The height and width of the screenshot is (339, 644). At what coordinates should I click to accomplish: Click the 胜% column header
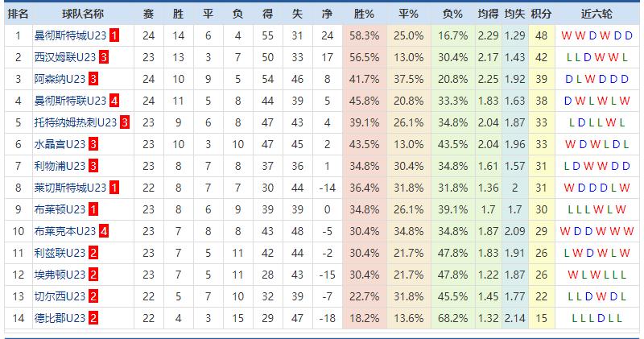click(364, 14)
